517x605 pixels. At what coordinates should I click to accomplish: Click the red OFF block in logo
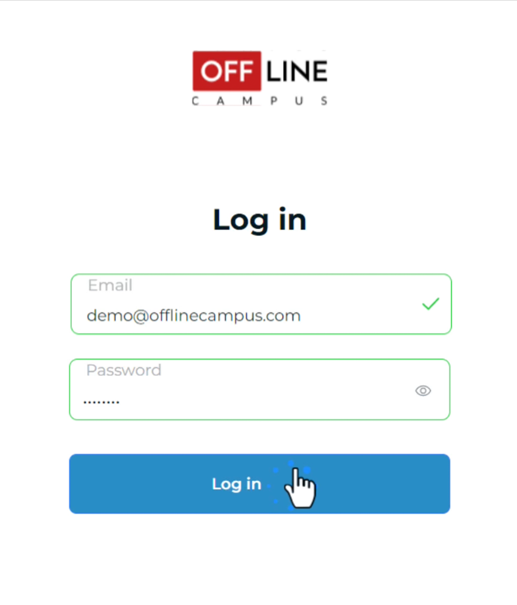click(x=227, y=71)
